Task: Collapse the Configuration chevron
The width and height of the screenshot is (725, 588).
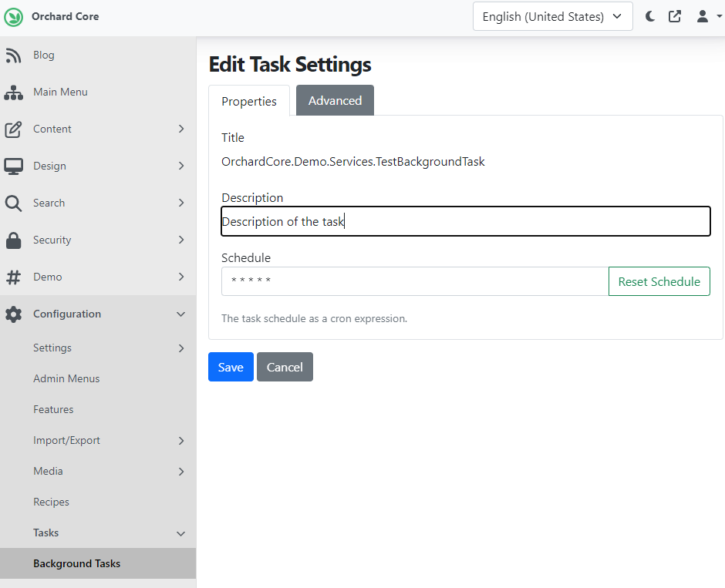Action: [180, 314]
